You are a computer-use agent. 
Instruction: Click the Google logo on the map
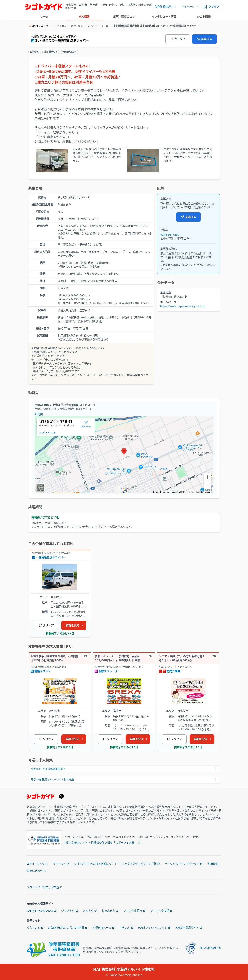pos(124,488)
